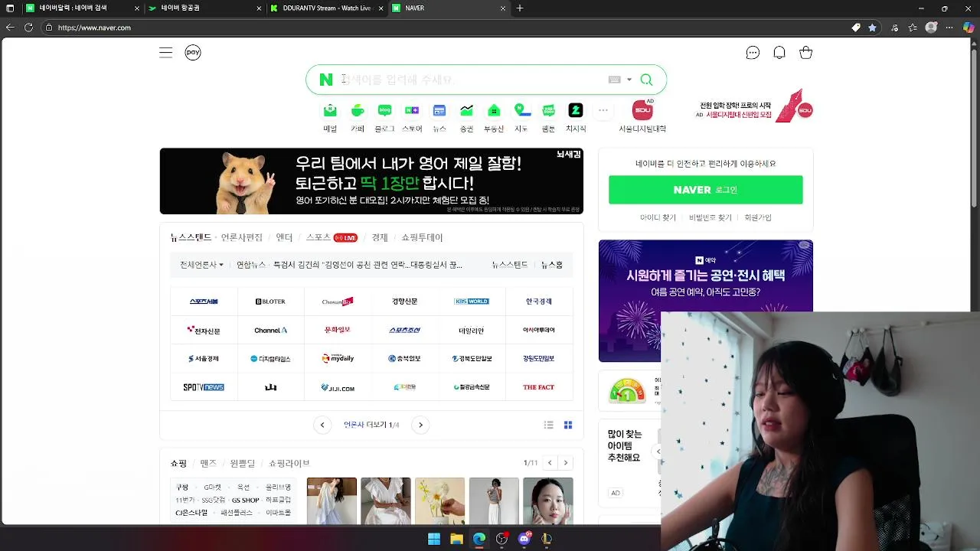Open the 비밀번호 찾기 link
The height and width of the screenshot is (551, 980).
(x=710, y=217)
